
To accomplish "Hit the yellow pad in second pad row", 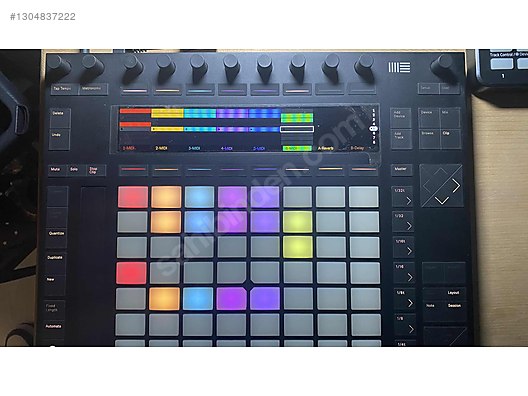I will click(x=298, y=222).
